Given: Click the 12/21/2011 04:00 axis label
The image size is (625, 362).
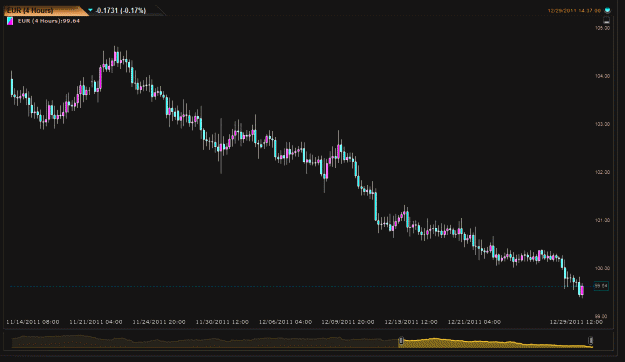Looking at the screenshot, I should tap(474, 322).
